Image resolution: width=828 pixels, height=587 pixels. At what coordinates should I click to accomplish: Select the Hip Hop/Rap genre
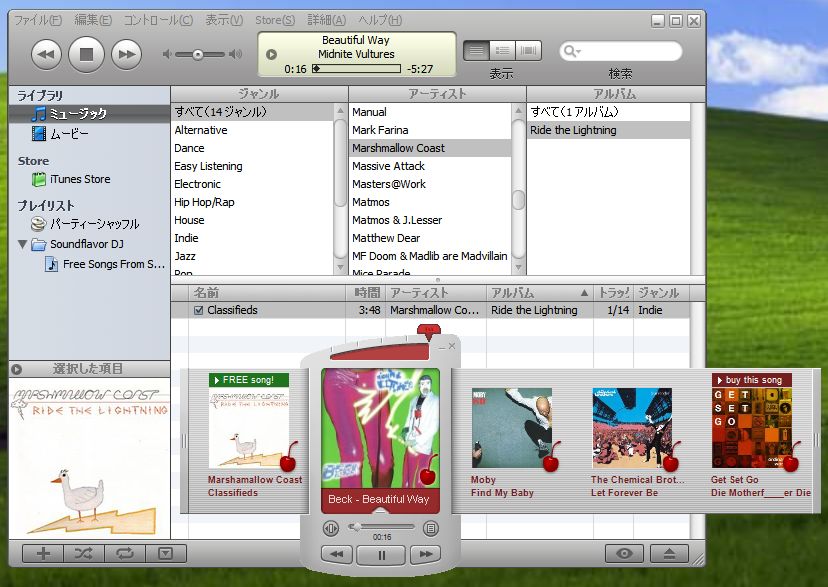(x=252, y=202)
